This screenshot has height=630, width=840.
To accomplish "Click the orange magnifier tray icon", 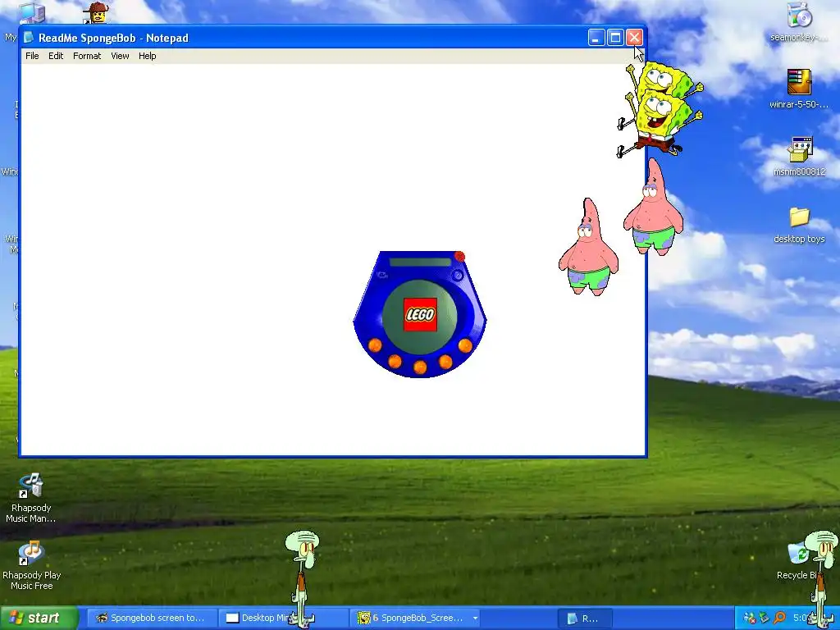I will point(779,619).
